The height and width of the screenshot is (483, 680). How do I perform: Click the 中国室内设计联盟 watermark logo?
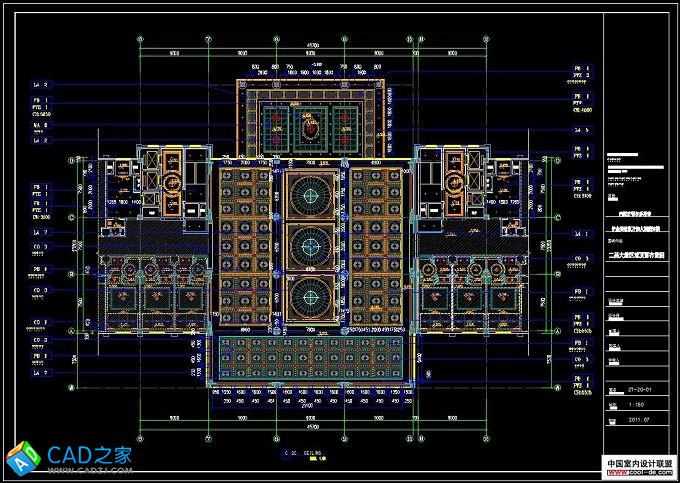click(x=638, y=465)
